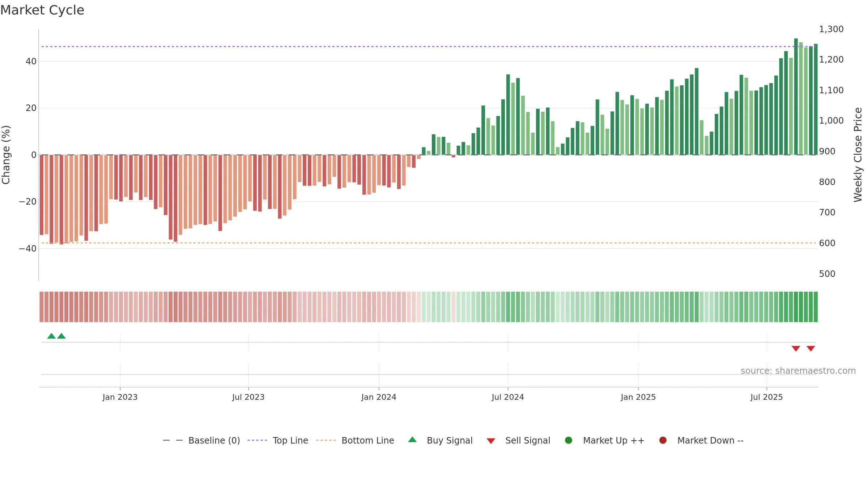
Task: Click the red Sell Signal triangle in legend
Action: pyautogui.click(x=491, y=441)
